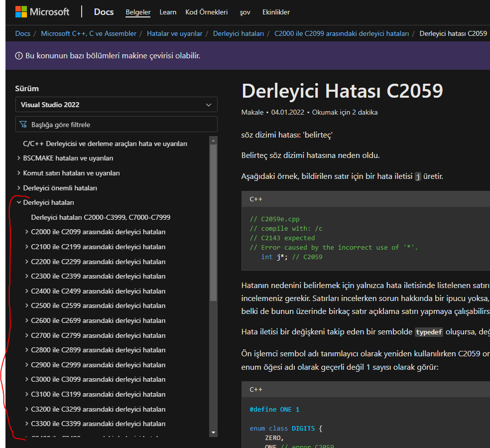Select Derleyici hataları C2000-C3999, C7000-C7999
490x448 pixels.
click(x=101, y=218)
